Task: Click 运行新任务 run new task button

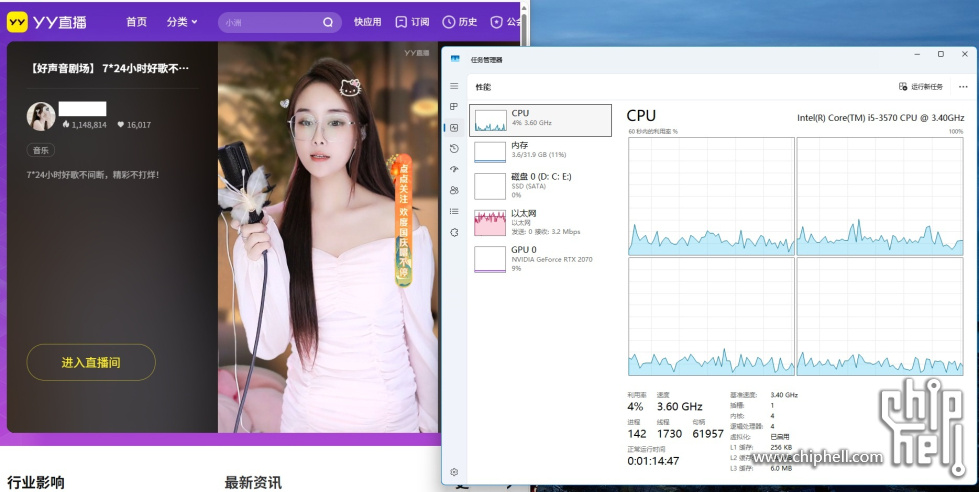Action: [921, 87]
